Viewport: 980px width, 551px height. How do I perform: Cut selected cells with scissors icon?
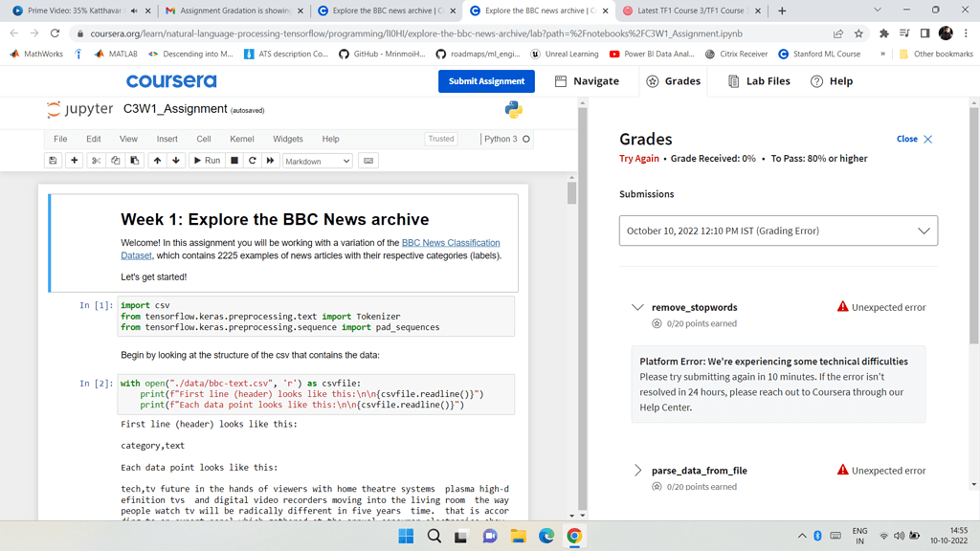[96, 161]
